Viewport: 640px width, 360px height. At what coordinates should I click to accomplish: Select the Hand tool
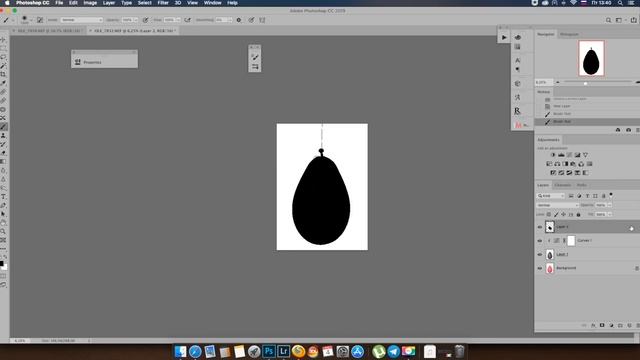pyautogui.click(x=3, y=223)
